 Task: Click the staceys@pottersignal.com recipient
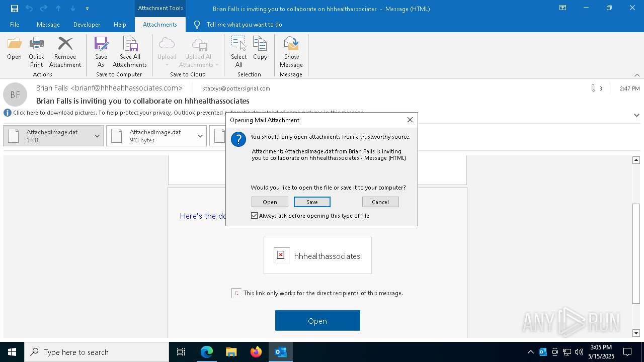[x=236, y=88]
